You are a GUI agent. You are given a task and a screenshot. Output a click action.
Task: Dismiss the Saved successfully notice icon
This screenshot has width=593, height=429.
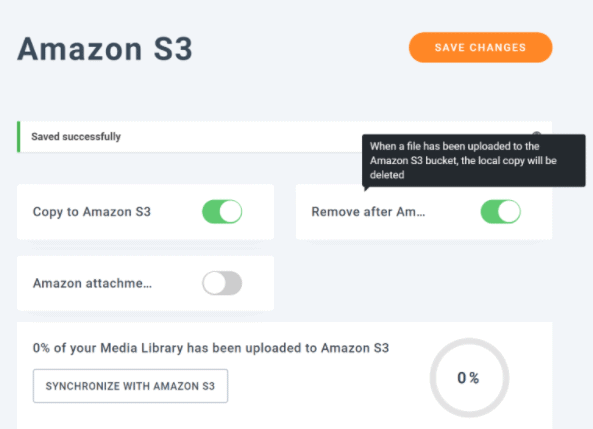536,134
